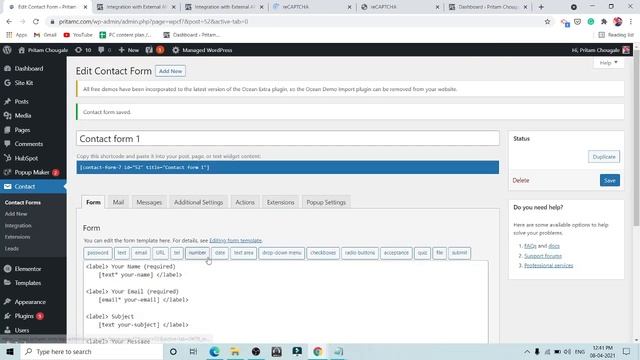Viewport: 640px width, 360px height.
Task: Switch to the Mail tab
Action: click(118, 202)
